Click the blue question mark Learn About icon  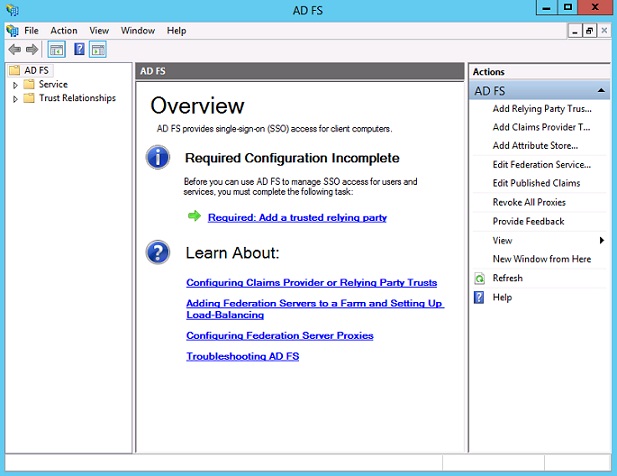tap(158, 252)
